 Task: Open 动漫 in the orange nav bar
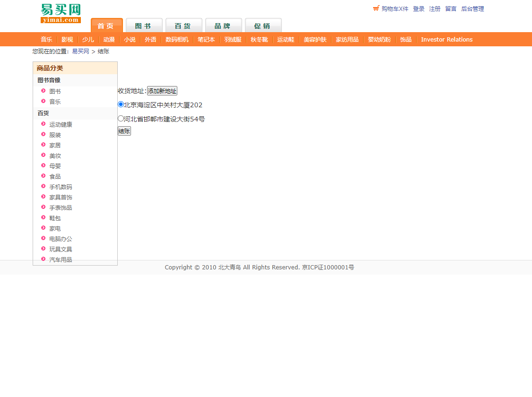(x=109, y=40)
